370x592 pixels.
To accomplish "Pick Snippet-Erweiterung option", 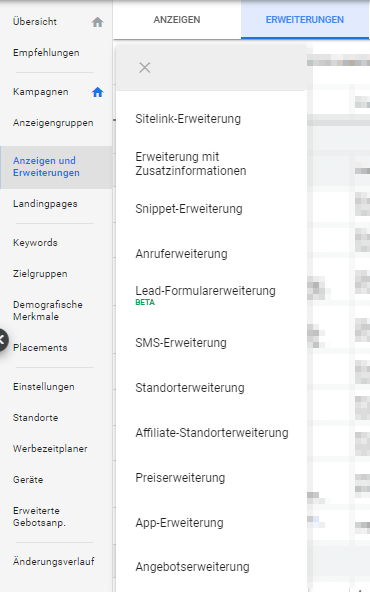I will (189, 209).
